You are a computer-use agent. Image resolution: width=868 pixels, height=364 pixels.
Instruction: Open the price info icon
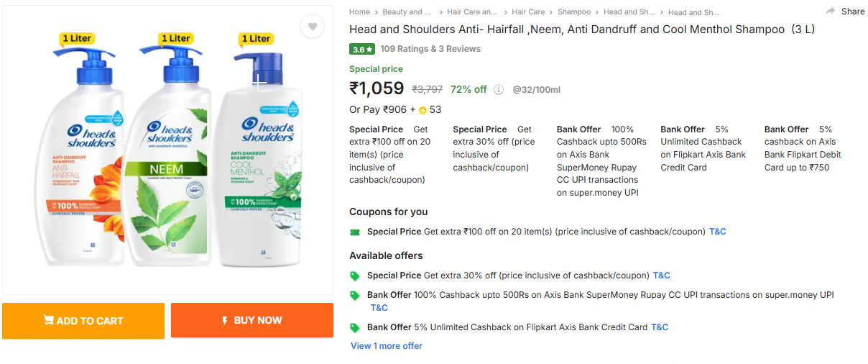point(499,90)
